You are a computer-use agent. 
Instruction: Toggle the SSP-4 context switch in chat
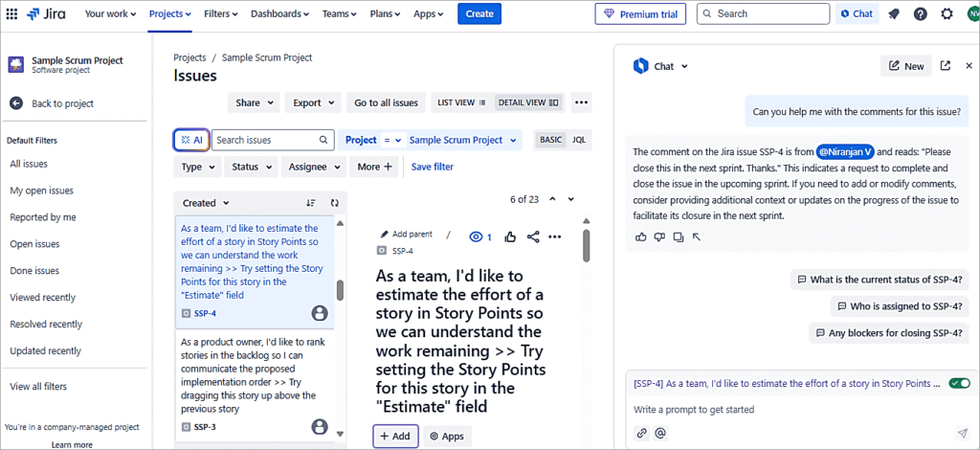(x=959, y=383)
